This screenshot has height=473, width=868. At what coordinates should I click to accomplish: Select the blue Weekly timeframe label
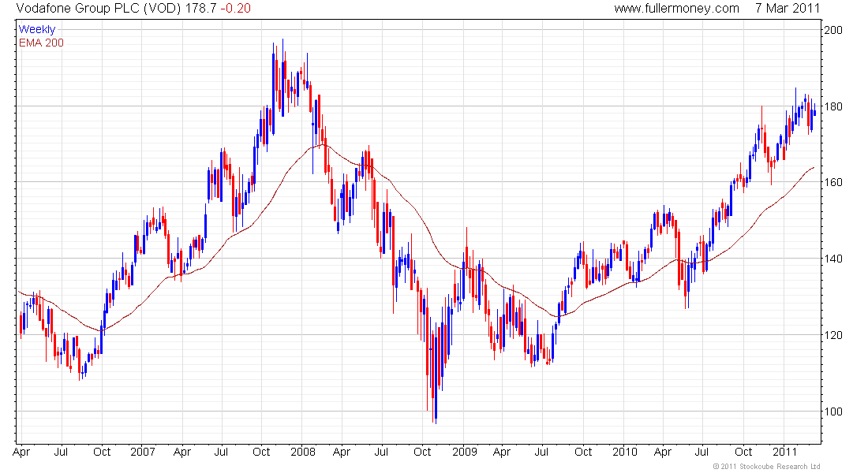point(37,29)
